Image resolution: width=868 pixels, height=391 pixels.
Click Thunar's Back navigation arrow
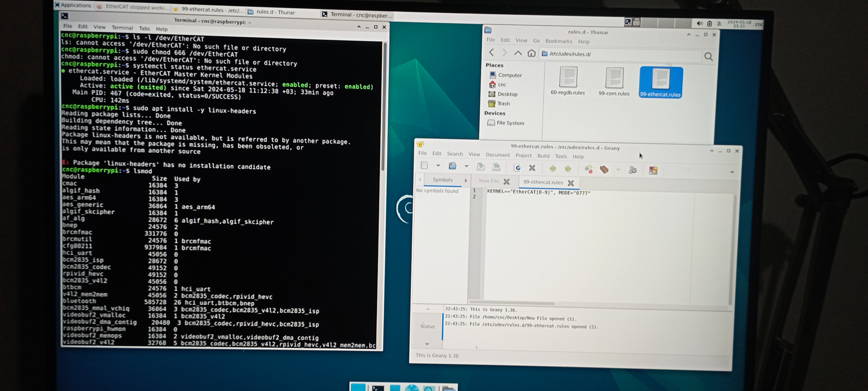click(x=491, y=52)
